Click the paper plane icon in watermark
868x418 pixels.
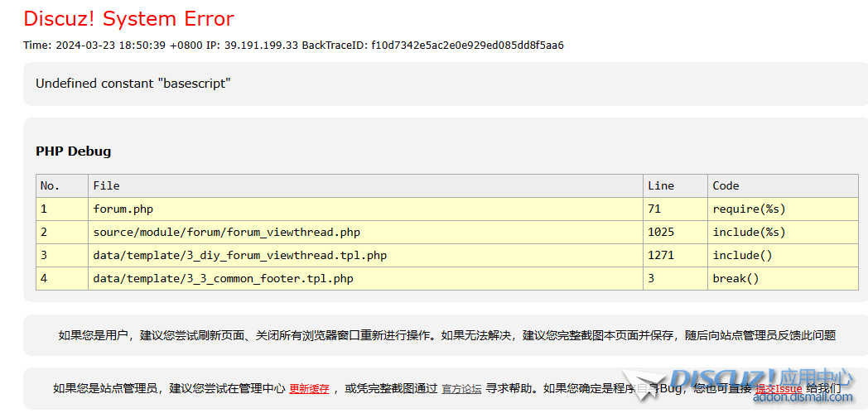645,385
